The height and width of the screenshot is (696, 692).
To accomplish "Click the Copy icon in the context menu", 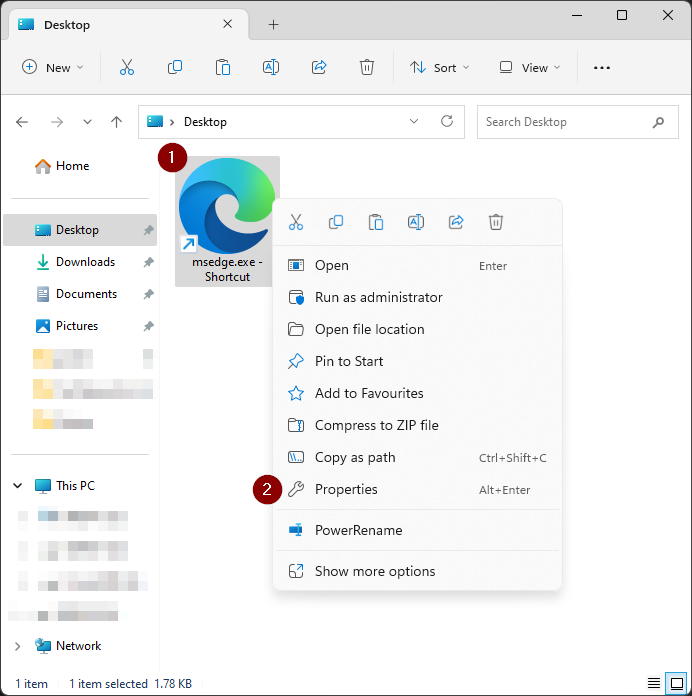I will 336,222.
